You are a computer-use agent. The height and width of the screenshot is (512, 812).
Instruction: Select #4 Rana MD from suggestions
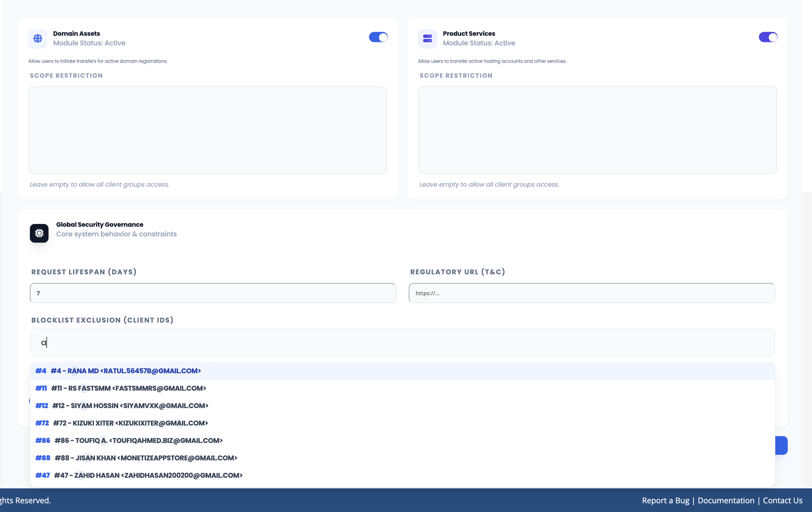point(118,371)
